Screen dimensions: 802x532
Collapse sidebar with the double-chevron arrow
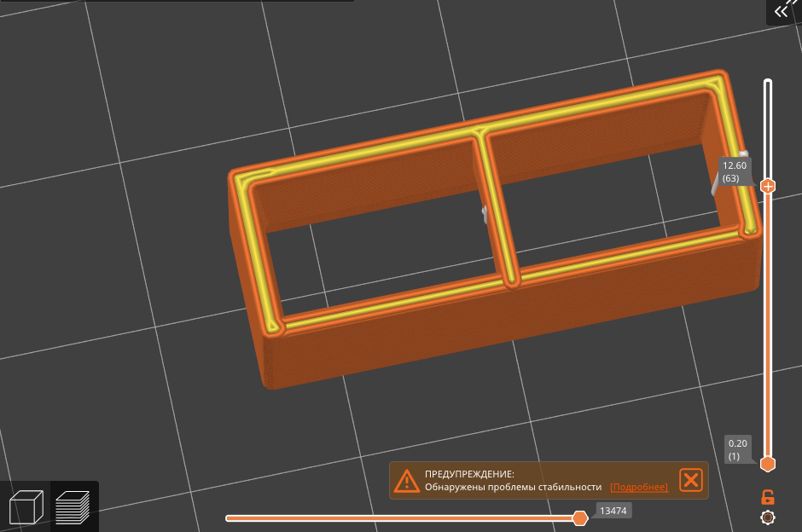(x=781, y=12)
